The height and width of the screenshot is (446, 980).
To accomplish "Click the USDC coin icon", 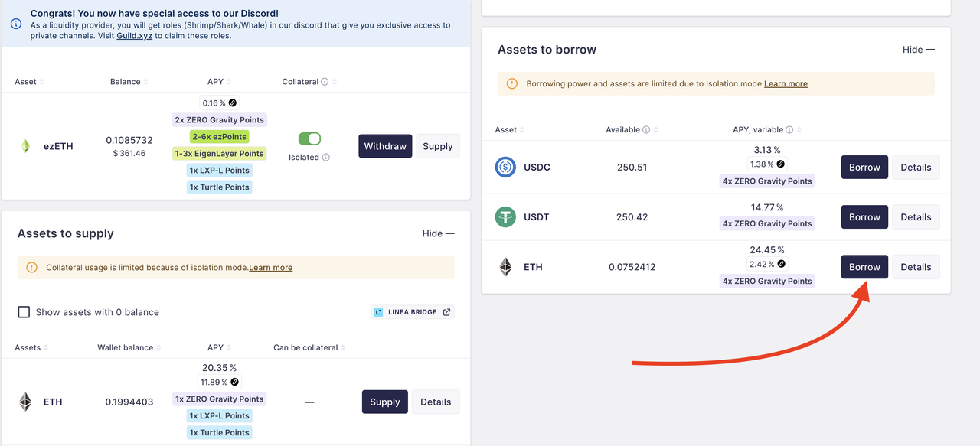I will [x=505, y=167].
